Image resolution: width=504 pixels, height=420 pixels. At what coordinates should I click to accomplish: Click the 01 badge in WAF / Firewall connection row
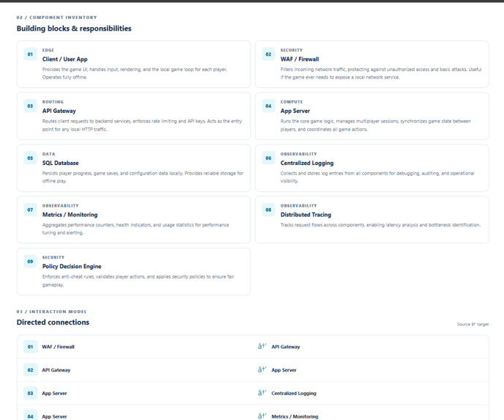click(x=30, y=347)
